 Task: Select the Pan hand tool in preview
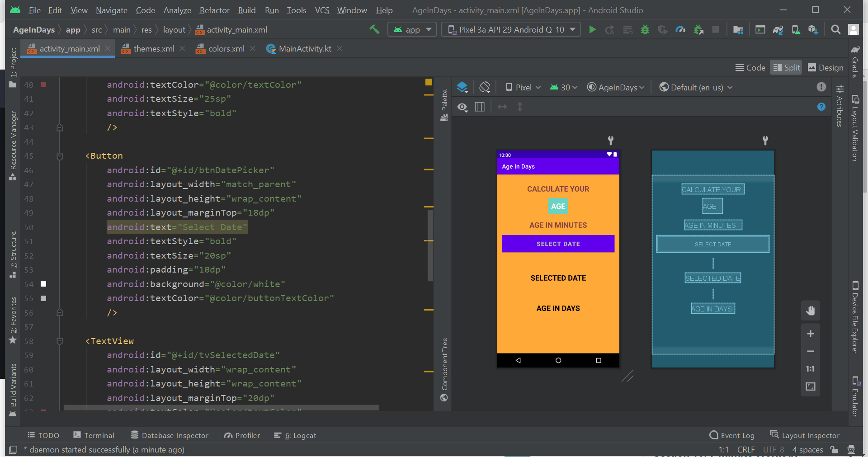click(x=810, y=311)
